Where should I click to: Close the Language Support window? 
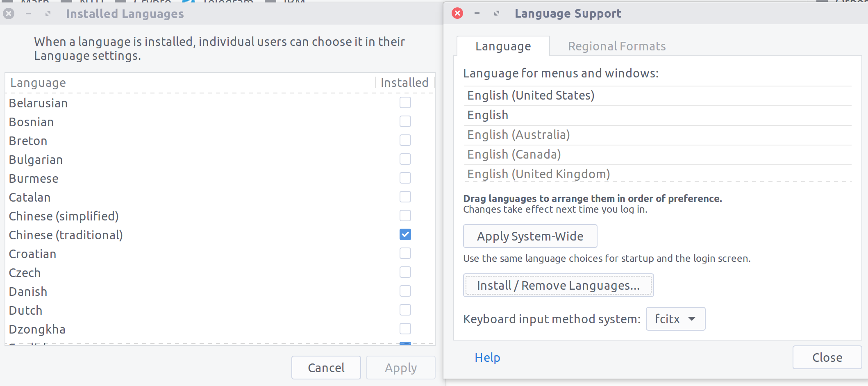457,14
